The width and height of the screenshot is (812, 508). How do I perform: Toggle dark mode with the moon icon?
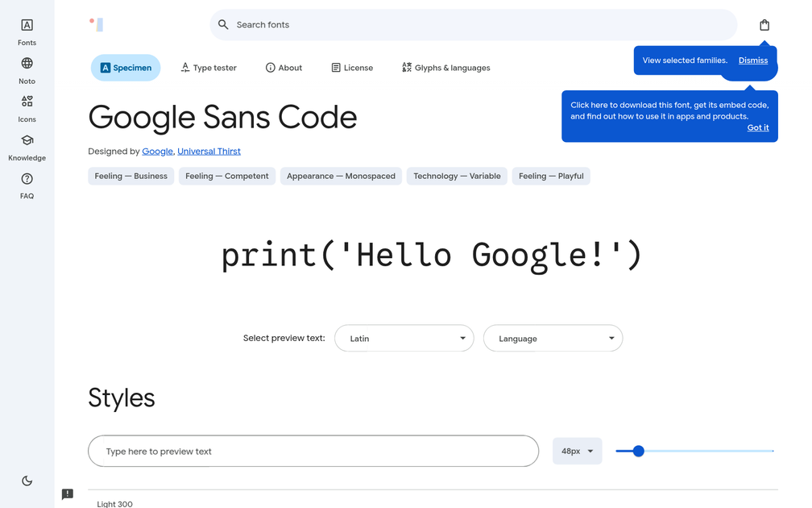[x=27, y=481]
